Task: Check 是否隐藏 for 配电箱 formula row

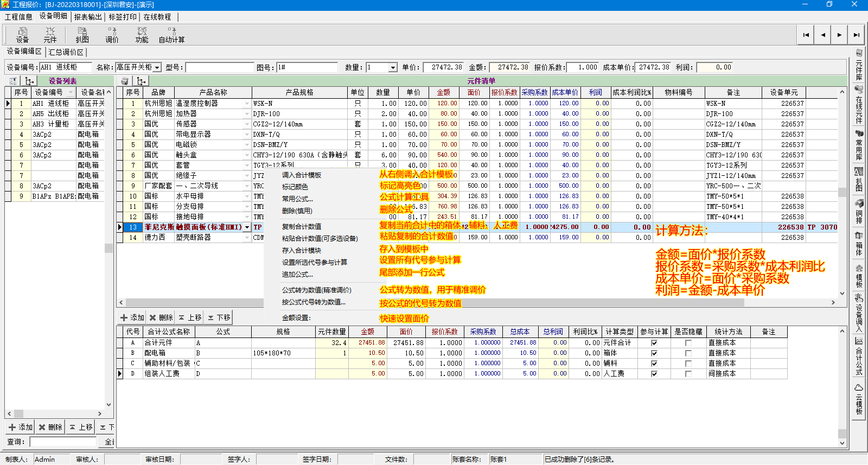Action: tap(688, 353)
